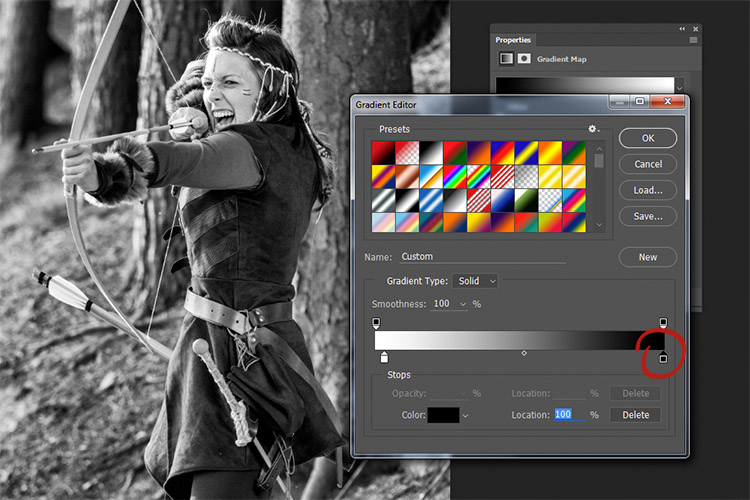Click the New gradient button
The width and height of the screenshot is (750, 500).
coord(648,257)
